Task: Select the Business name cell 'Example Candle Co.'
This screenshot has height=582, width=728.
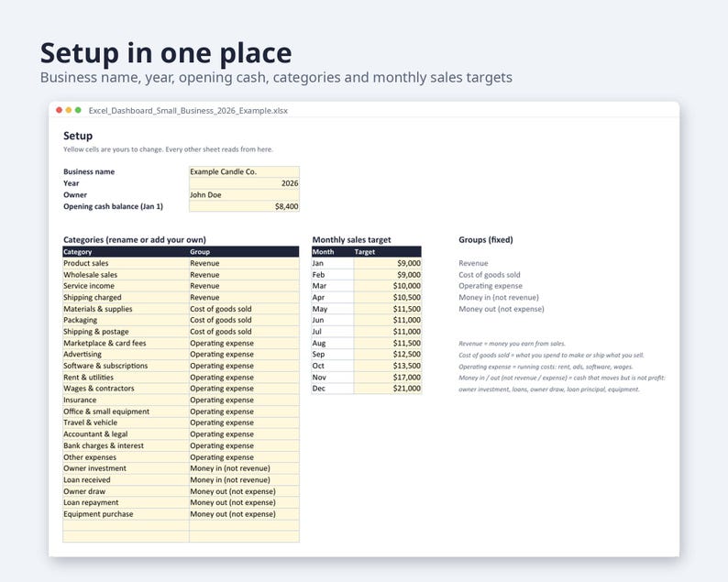Action: click(244, 171)
